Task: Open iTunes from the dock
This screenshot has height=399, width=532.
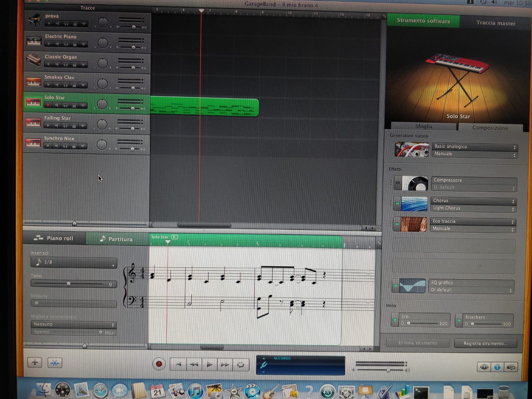Action: pyautogui.click(x=196, y=391)
